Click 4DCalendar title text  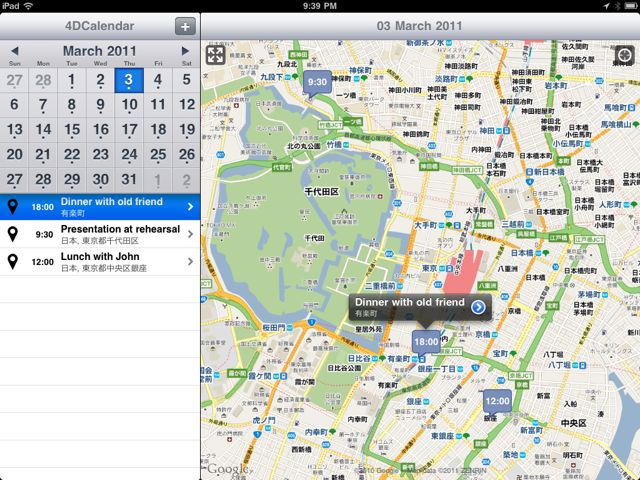pyautogui.click(x=99, y=26)
